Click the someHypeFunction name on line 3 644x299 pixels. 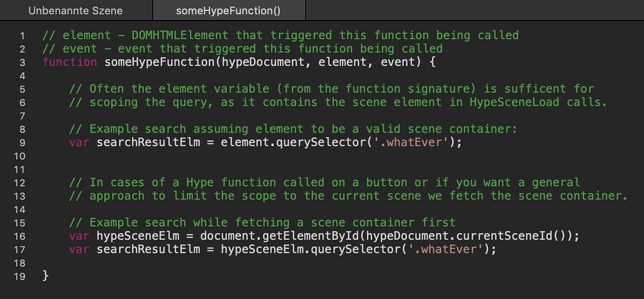[160, 63]
